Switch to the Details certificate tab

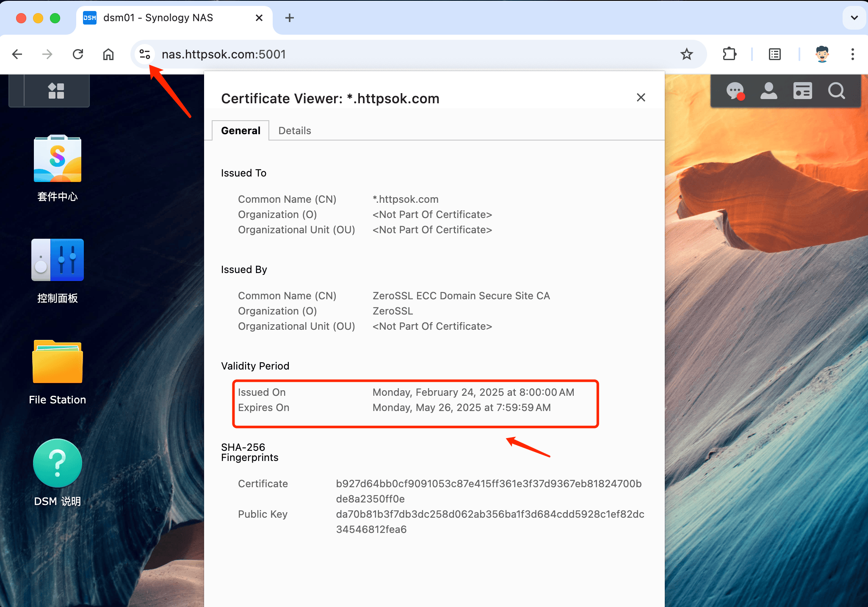pos(295,130)
